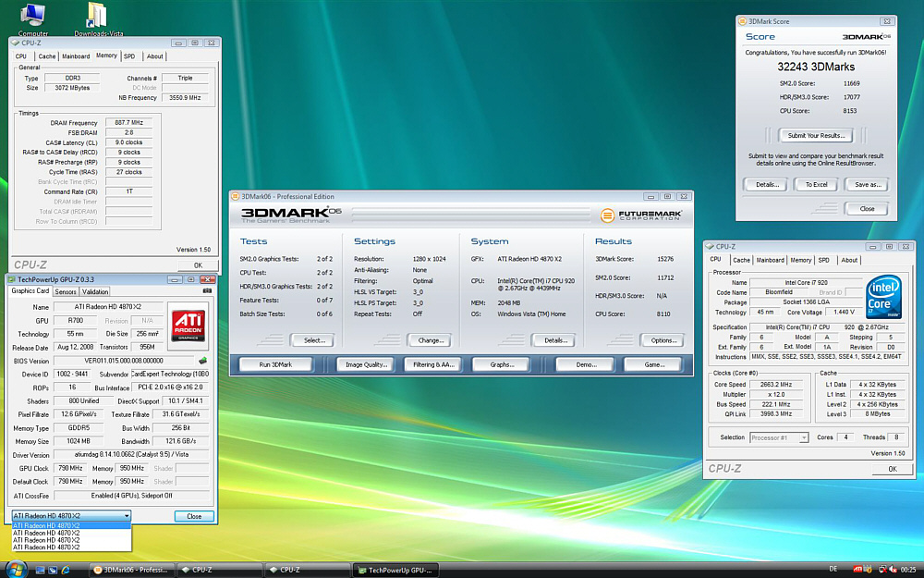Viewport: 924px width, 578px height.
Task: Open SPD tab in memory CPU-Z window
Action: point(129,56)
